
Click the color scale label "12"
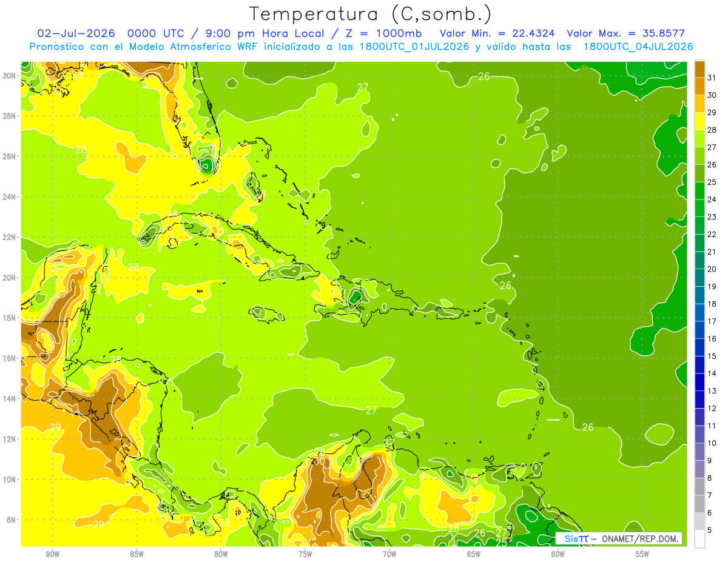712,408
